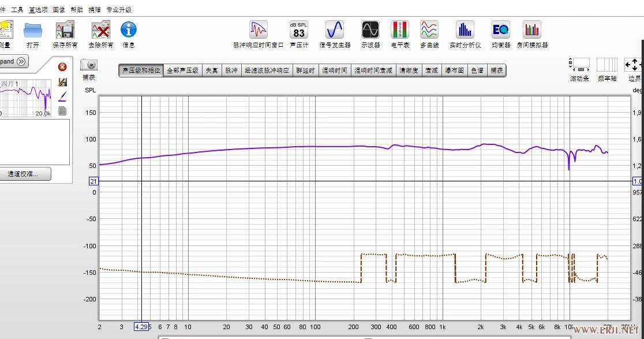Change the purple trace colour via pen icon
The image size is (644, 339).
tap(62, 96)
